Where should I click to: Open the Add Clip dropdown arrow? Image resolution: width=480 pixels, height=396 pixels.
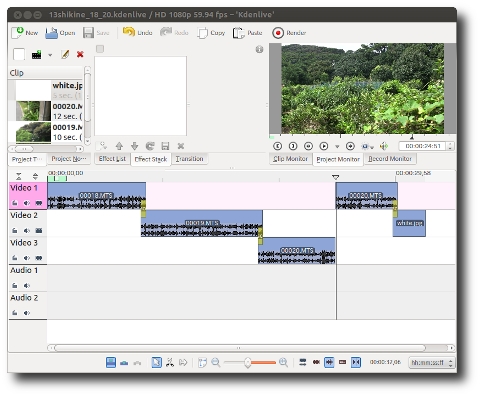[x=50, y=55]
